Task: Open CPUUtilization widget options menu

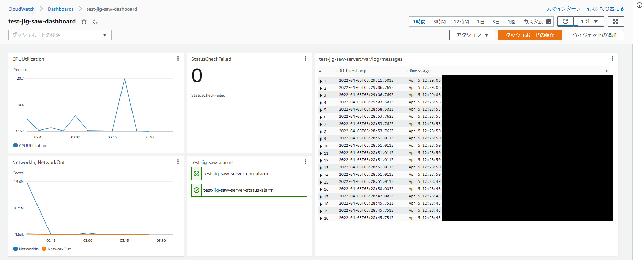Action: (178, 59)
